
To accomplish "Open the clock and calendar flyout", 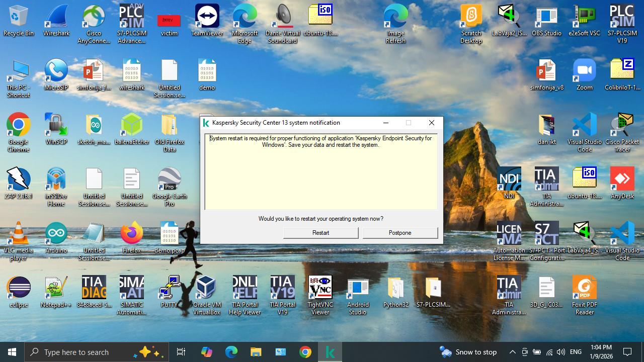I will click(600, 352).
